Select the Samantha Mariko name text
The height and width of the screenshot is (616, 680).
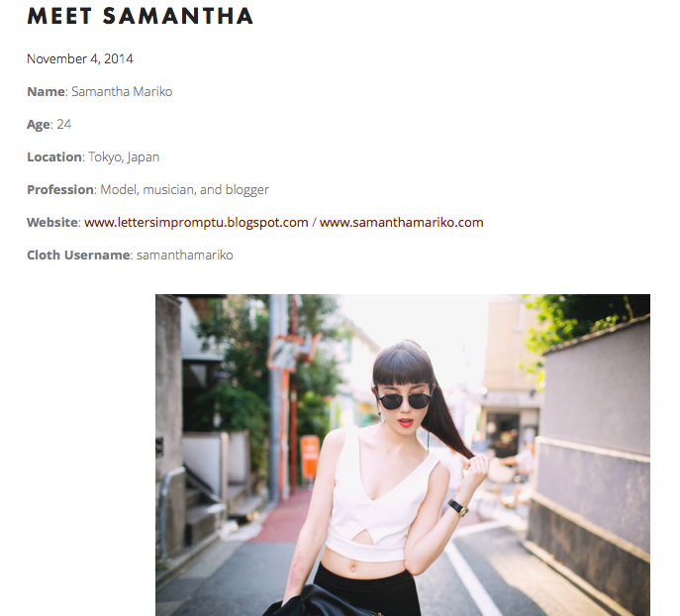tap(122, 91)
